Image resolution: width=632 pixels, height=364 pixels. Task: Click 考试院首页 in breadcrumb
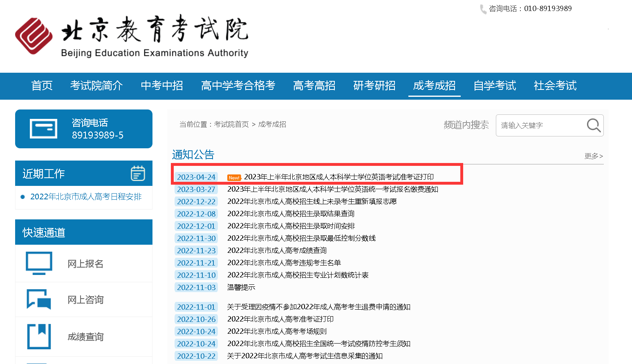click(x=231, y=124)
